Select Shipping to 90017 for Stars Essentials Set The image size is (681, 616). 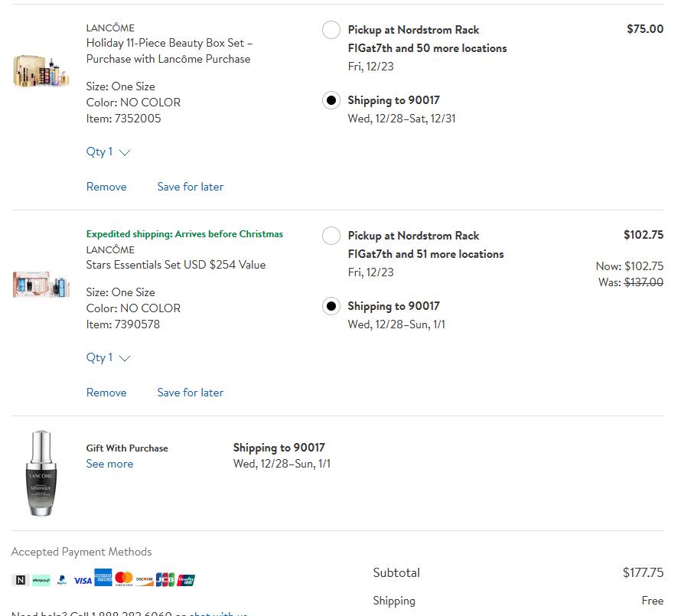(x=331, y=306)
